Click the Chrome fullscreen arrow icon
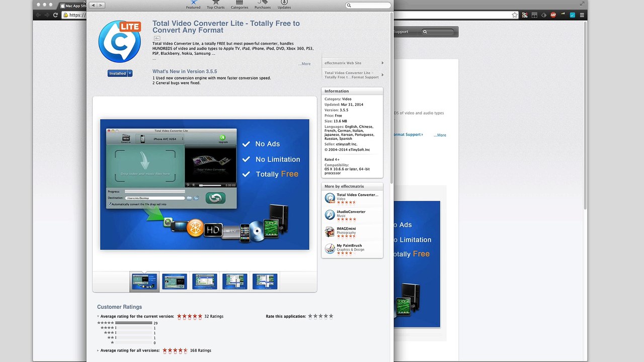644x362 pixels. click(x=583, y=4)
